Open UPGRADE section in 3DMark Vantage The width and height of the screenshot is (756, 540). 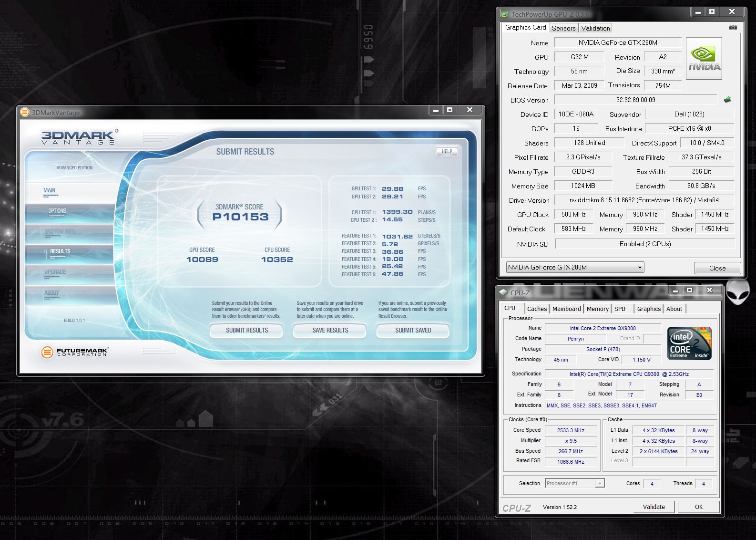[70, 275]
